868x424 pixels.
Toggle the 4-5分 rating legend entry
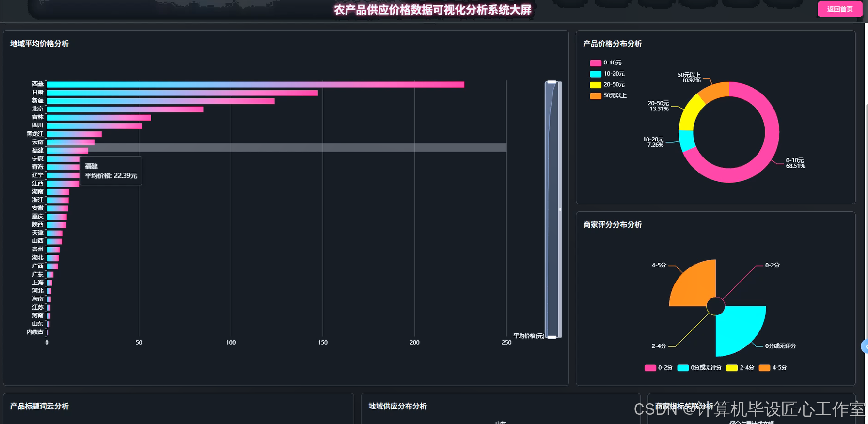click(773, 368)
